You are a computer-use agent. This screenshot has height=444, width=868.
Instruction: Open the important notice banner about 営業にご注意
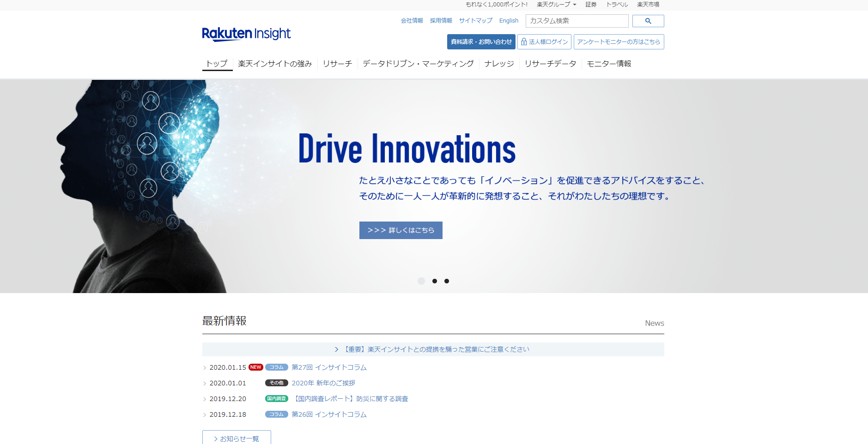click(x=433, y=349)
